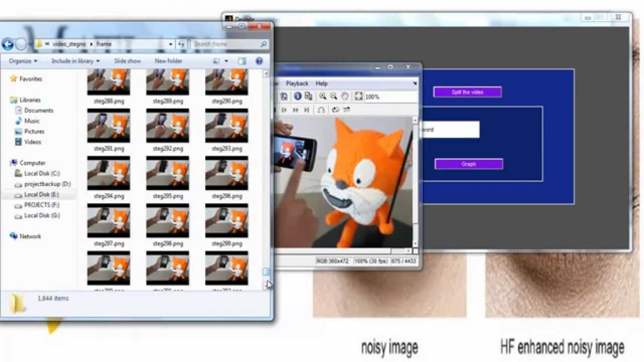
Task: Select the Zoom In tool in player
Action: point(323,97)
